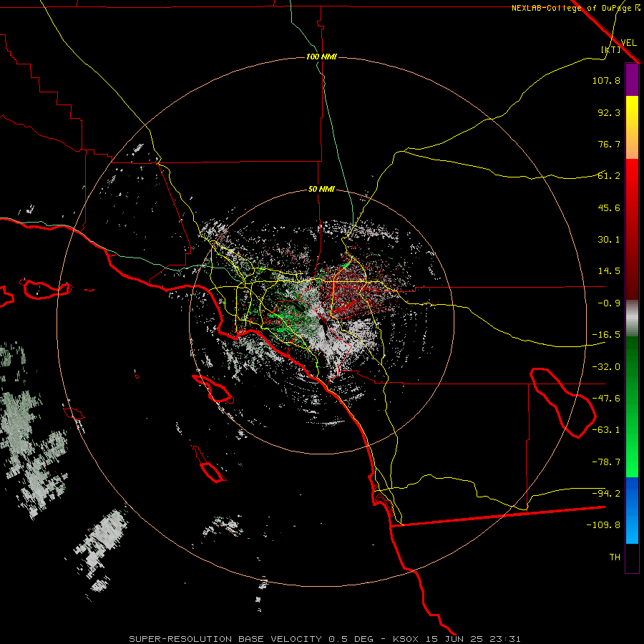
Task: Click the bottom caption 'SUPER-RESOLUTION BASE VELOCITY' text
Action: click(x=225, y=639)
